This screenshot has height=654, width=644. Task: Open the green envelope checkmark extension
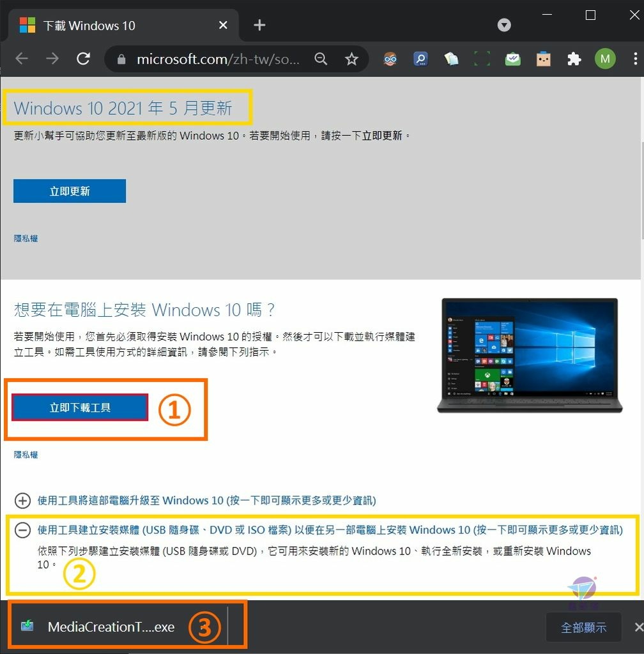tap(512, 59)
